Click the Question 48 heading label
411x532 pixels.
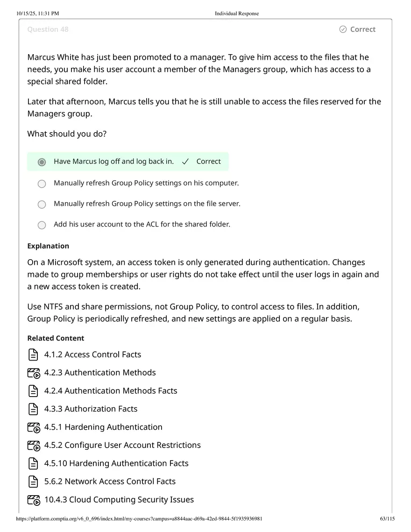[48, 29]
